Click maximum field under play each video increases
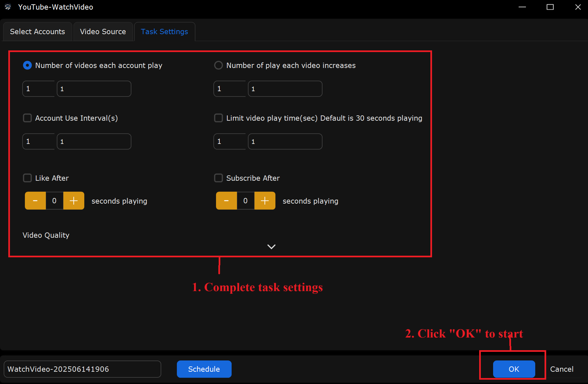The height and width of the screenshot is (384, 588). coord(285,89)
